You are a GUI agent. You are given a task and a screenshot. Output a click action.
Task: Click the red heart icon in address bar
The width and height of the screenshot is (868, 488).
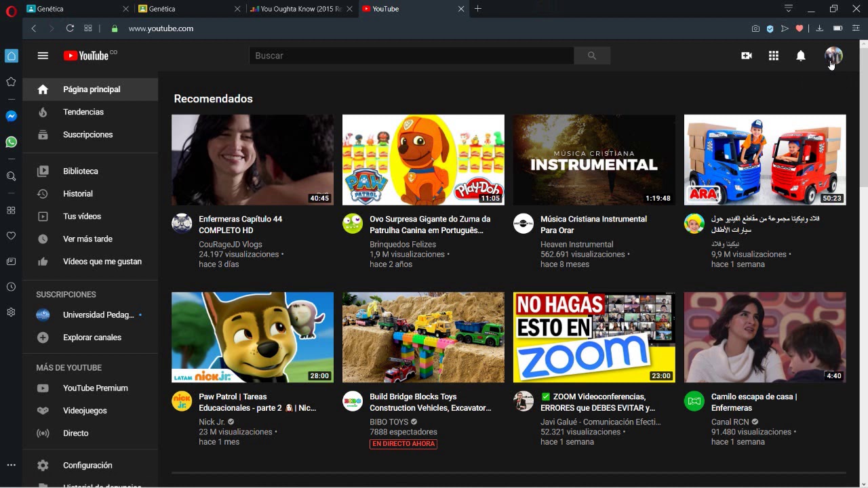pos(799,28)
